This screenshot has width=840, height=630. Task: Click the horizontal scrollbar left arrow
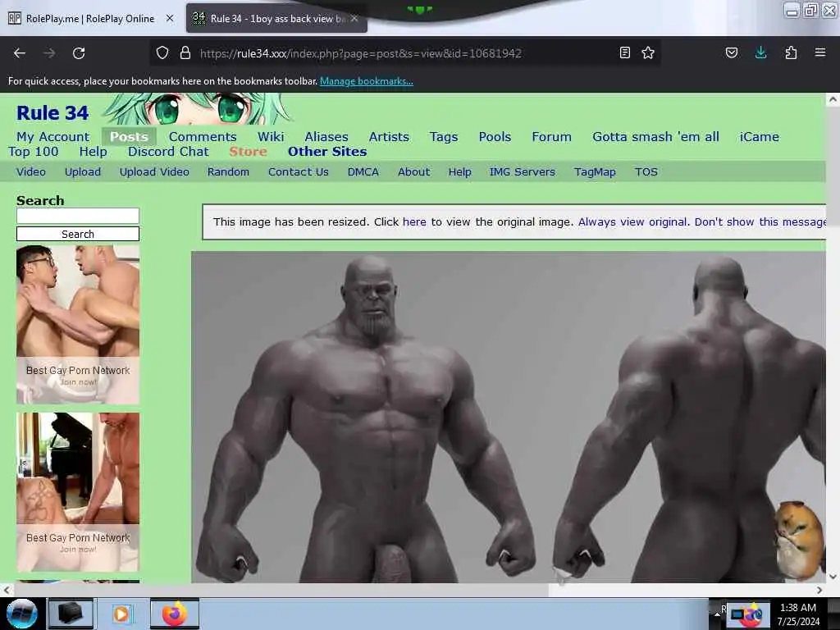(6, 590)
